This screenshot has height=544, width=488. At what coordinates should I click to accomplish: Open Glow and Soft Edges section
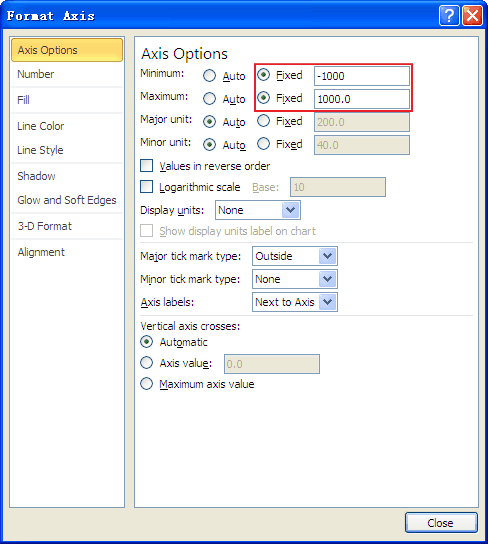click(x=67, y=200)
